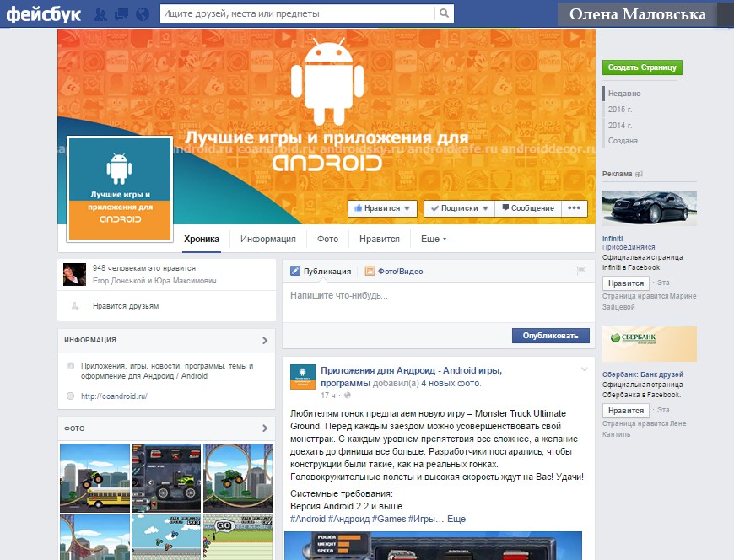The image size is (734, 560).
Task: Open 948 человекам это нравится link
Action: click(144, 268)
